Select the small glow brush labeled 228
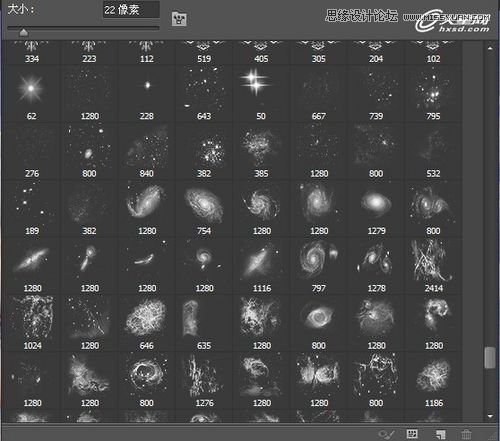The height and width of the screenshot is (441, 500). point(147,94)
